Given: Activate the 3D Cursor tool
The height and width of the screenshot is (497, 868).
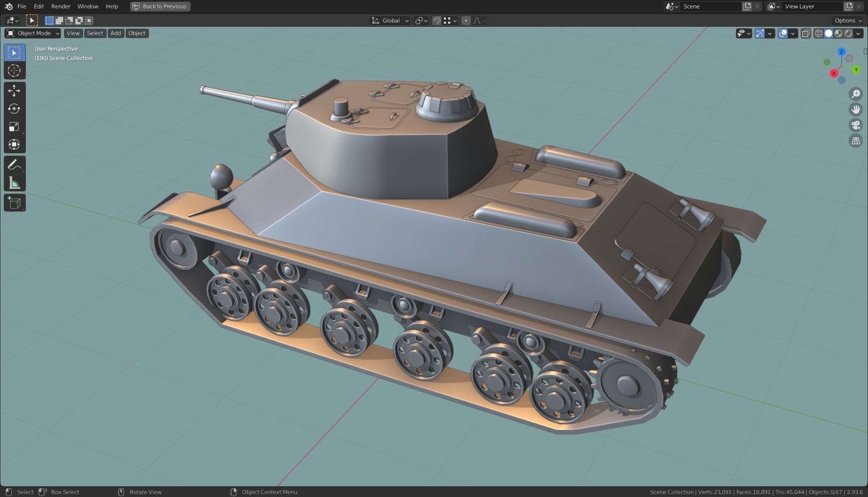Looking at the screenshot, I should coord(15,71).
